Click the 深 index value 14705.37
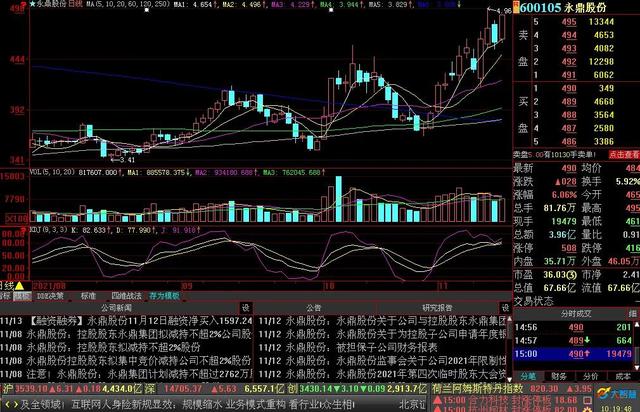640x412 pixels. pyautogui.click(x=183, y=388)
